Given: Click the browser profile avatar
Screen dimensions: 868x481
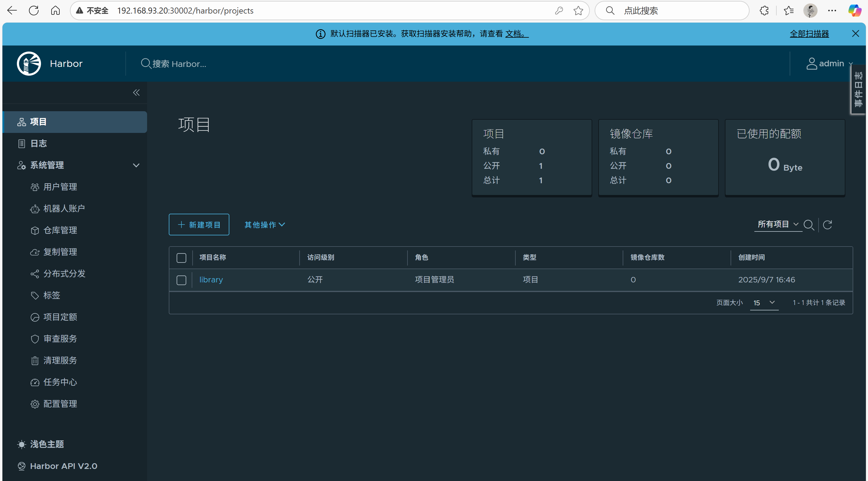Looking at the screenshot, I should (x=810, y=11).
